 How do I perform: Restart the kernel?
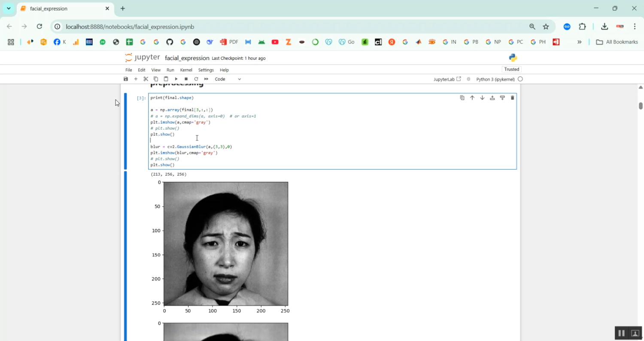click(196, 79)
